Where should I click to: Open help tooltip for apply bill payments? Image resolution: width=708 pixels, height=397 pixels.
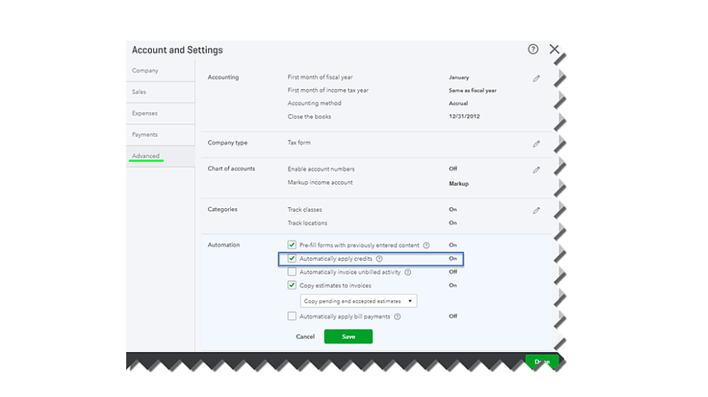[x=397, y=317]
